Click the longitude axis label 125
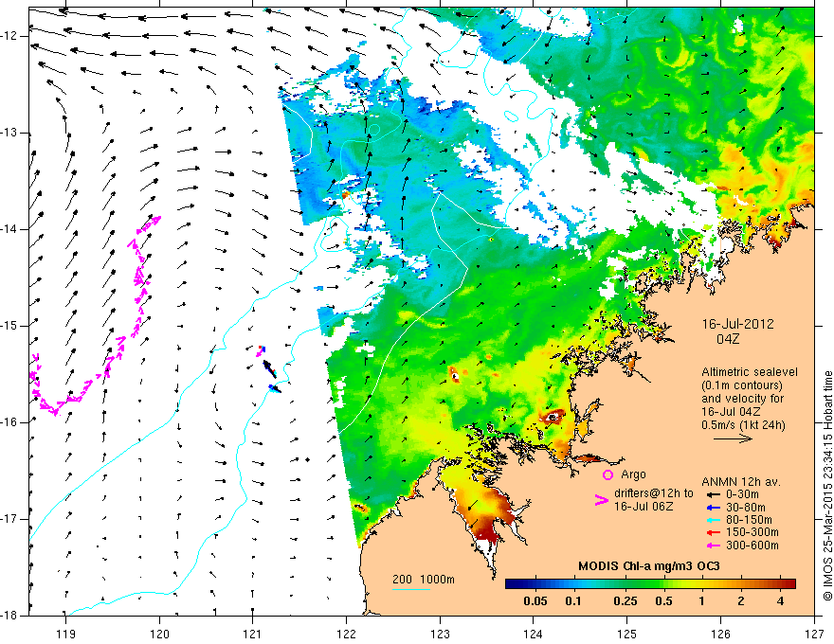This screenshot has width=834, height=644. point(627,634)
